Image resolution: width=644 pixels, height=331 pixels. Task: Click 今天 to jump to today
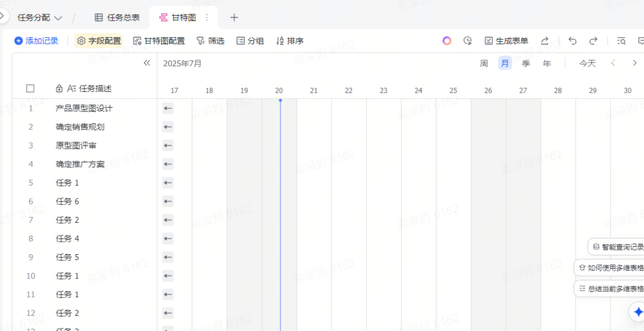[587, 63]
